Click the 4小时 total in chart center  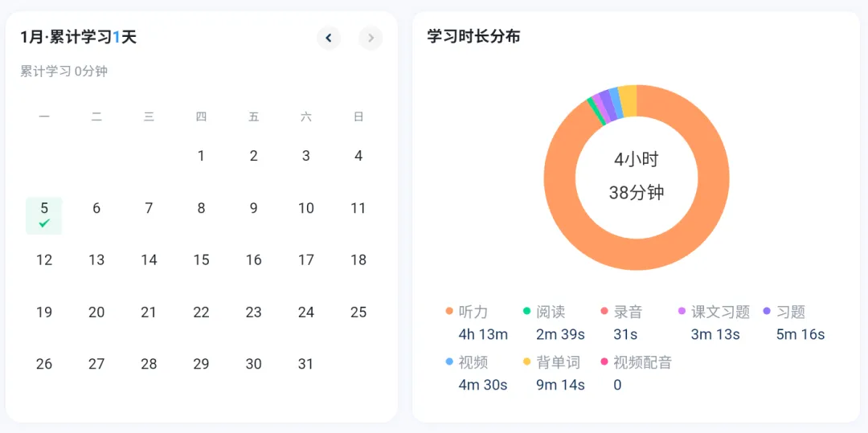[x=637, y=160]
